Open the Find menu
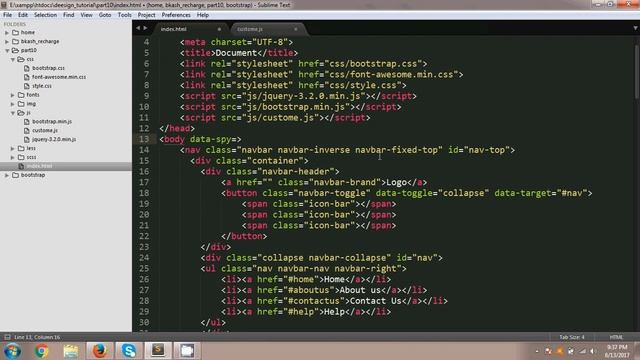The image size is (640, 360). (69, 15)
